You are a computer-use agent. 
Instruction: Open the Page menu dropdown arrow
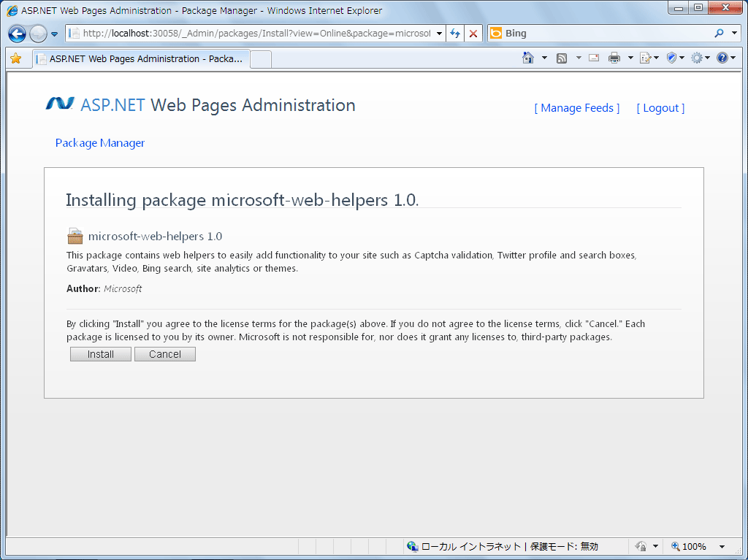point(655,57)
